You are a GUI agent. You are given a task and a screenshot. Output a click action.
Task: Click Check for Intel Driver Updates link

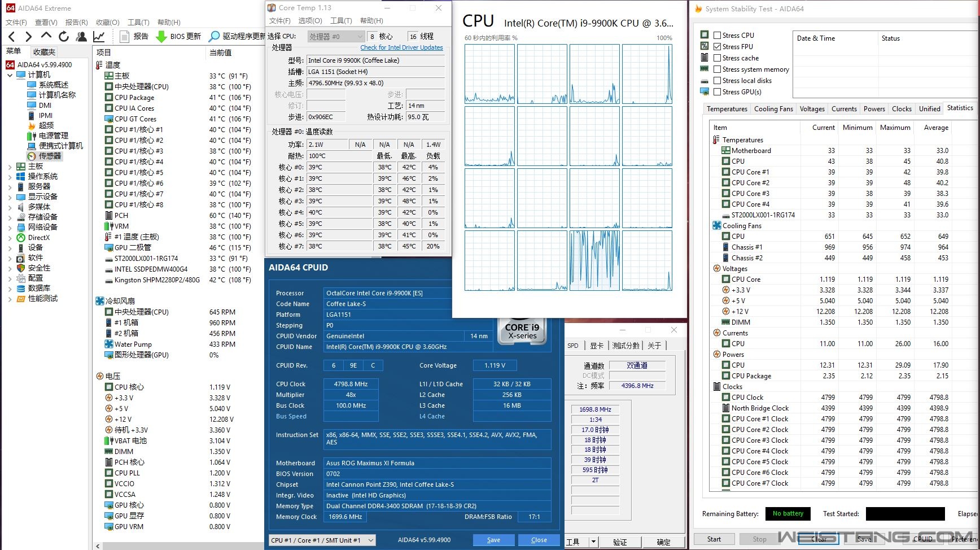[401, 47]
